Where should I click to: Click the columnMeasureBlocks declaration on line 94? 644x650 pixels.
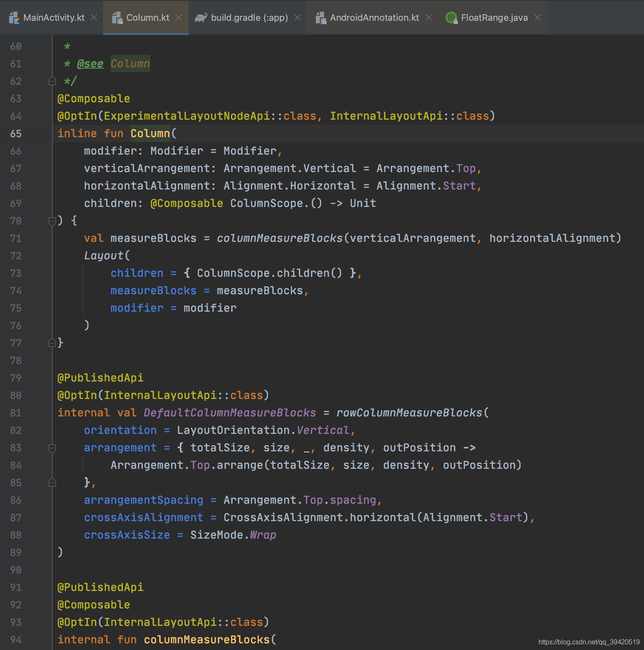pos(206,640)
